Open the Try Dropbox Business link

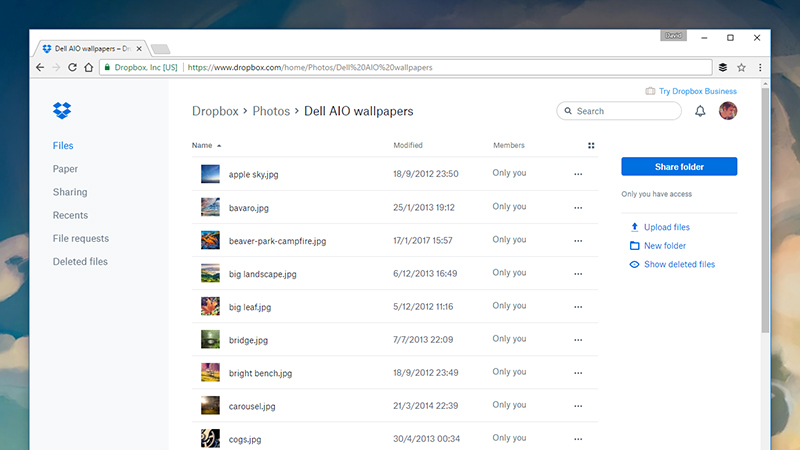(697, 91)
